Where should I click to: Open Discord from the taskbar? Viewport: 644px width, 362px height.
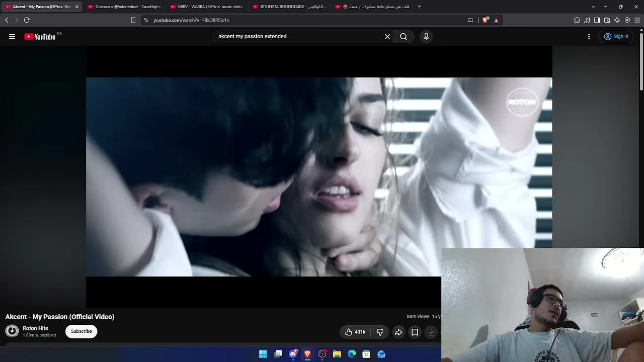click(293, 354)
